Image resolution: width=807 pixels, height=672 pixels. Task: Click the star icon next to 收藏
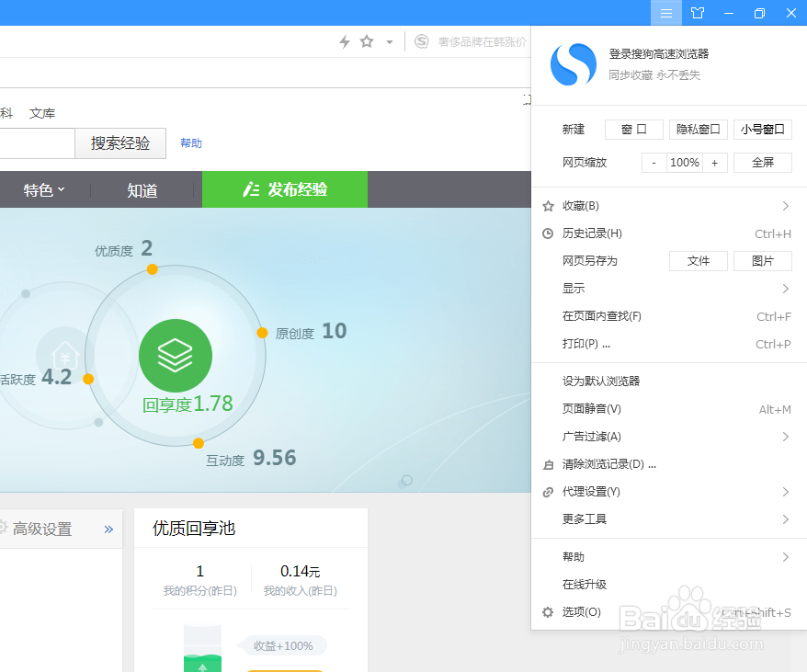click(548, 207)
